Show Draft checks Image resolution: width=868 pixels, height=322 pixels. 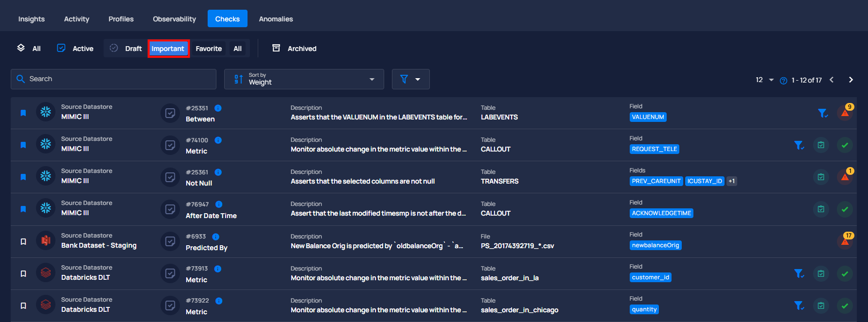(125, 49)
